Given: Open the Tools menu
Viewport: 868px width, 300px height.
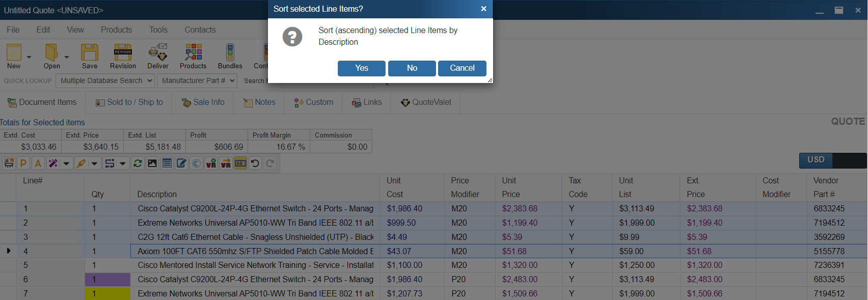Looking at the screenshot, I should [x=158, y=30].
